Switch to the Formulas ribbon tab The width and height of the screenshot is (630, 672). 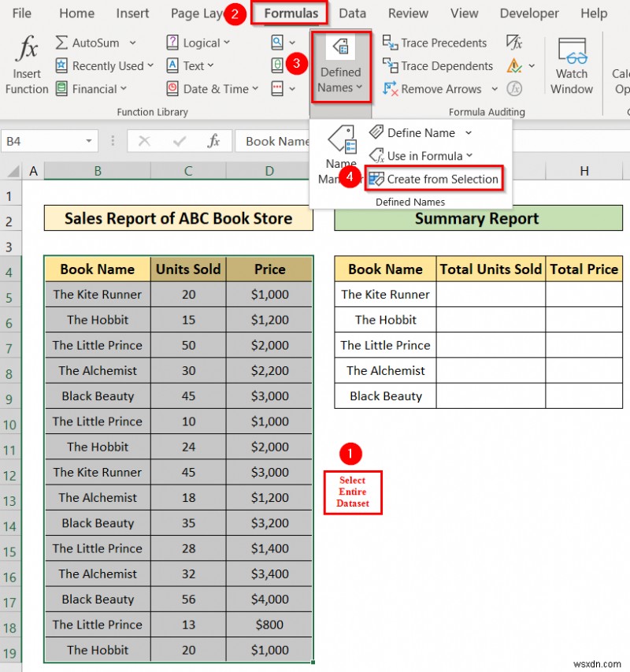(x=291, y=13)
